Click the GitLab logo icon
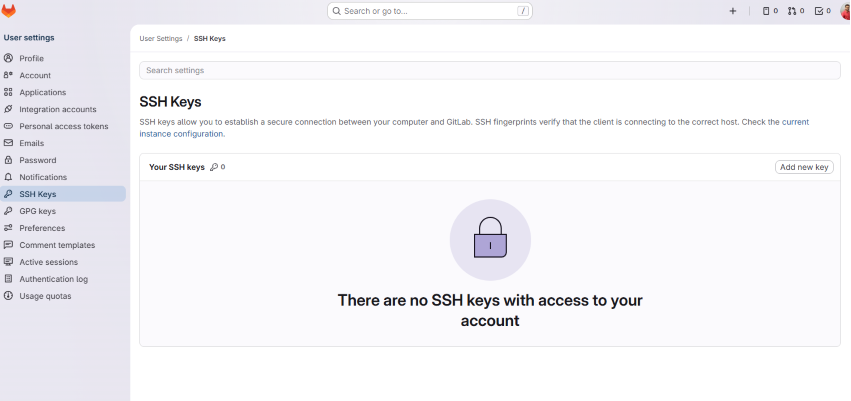This screenshot has width=851, height=401. point(9,11)
